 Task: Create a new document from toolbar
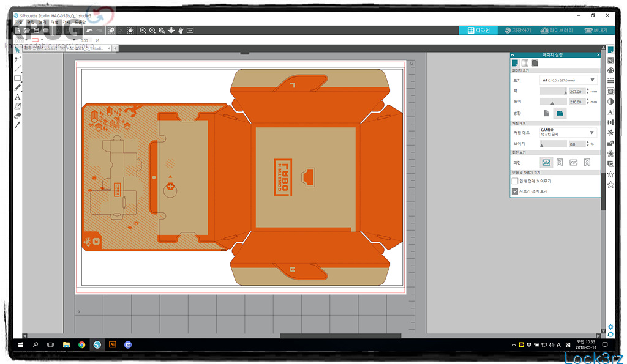(x=18, y=31)
